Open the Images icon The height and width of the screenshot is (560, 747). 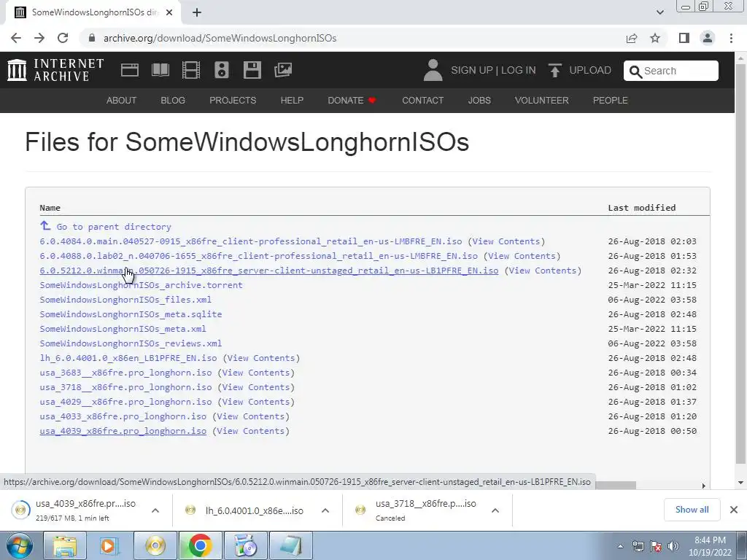click(283, 70)
